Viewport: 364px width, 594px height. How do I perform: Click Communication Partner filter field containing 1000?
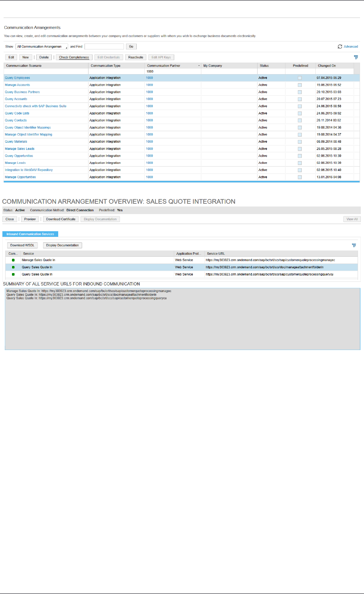[x=173, y=71]
